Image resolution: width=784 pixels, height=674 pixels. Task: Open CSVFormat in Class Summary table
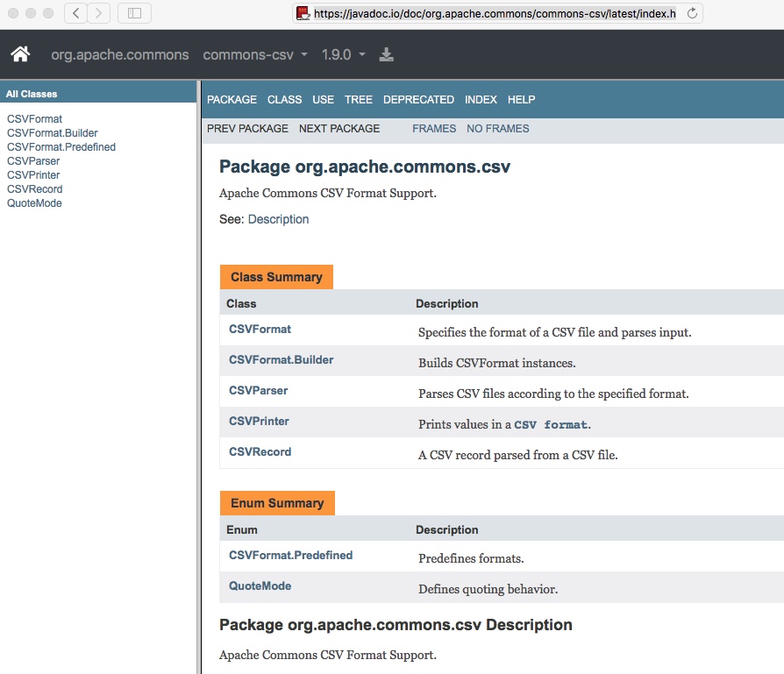point(260,329)
